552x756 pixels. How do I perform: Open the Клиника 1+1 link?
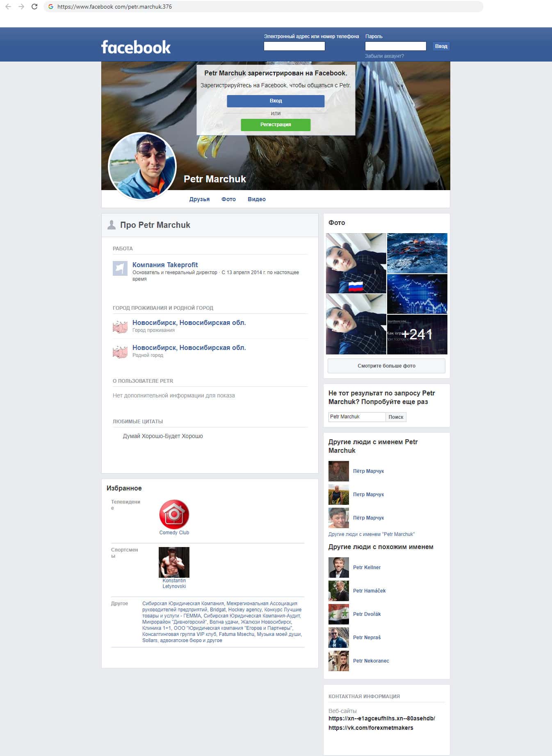[x=157, y=628]
